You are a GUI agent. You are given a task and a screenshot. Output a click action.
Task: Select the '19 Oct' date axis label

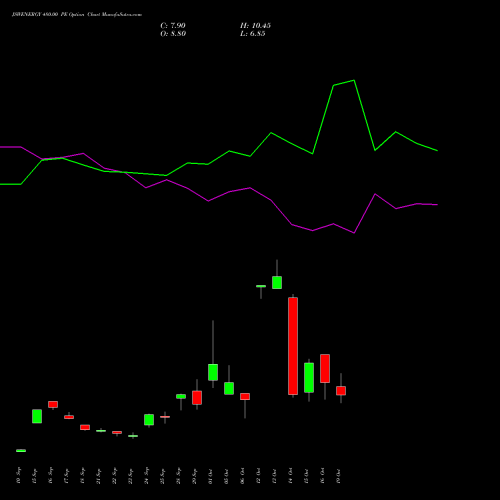pos(338,476)
